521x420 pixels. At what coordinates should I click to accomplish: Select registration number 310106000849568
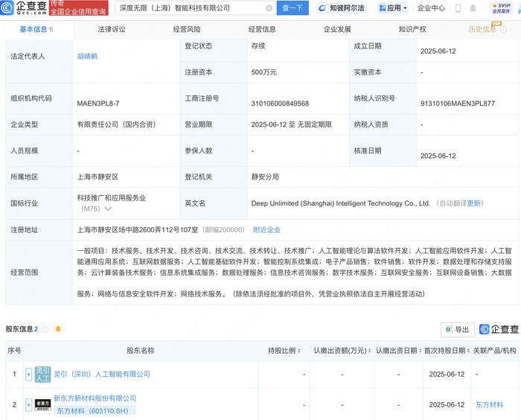coord(280,104)
